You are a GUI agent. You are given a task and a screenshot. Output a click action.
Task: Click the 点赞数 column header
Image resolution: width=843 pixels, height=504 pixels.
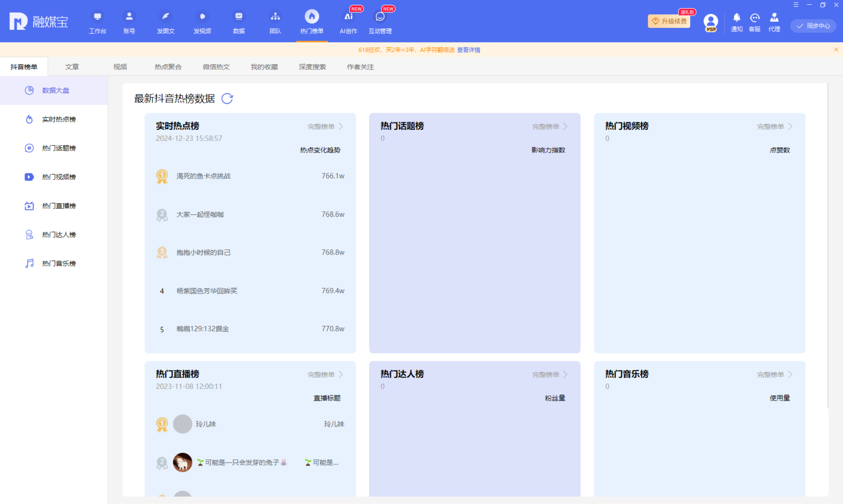[x=780, y=150]
